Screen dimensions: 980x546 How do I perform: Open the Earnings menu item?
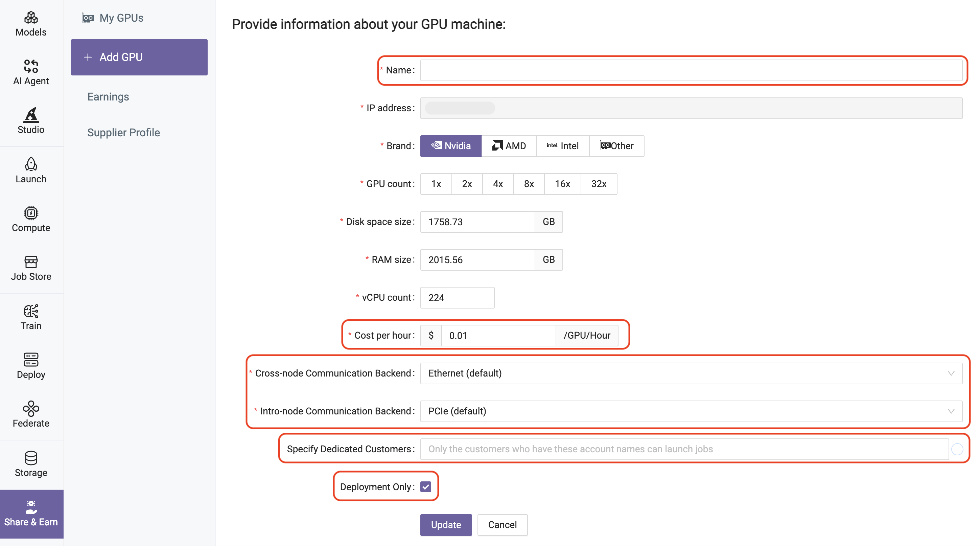point(108,97)
